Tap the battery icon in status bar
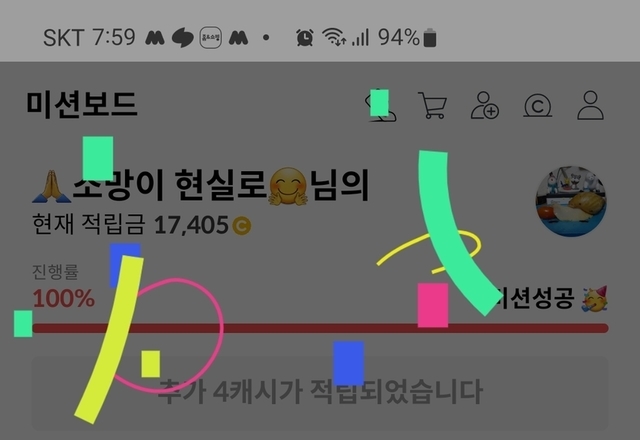 pos(430,38)
